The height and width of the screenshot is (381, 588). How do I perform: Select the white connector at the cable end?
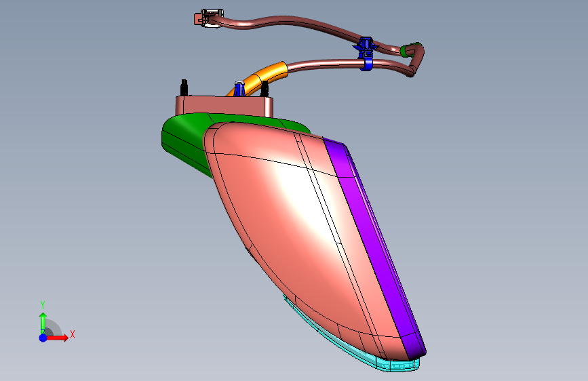click(x=212, y=18)
